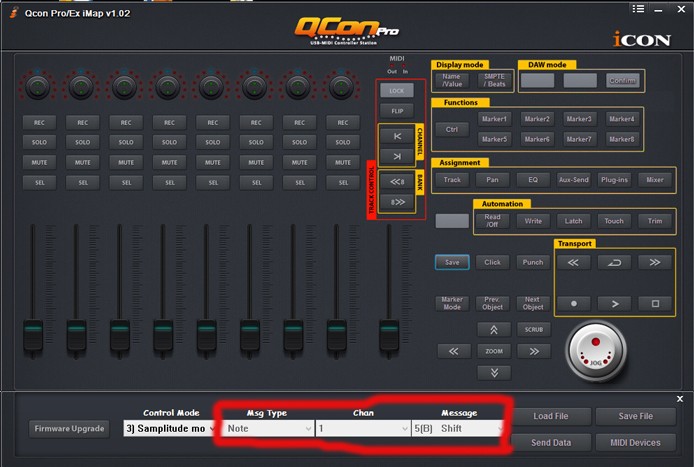This screenshot has height=467, width=694.
Task: Click the Marker8 function button
Action: [x=622, y=139]
